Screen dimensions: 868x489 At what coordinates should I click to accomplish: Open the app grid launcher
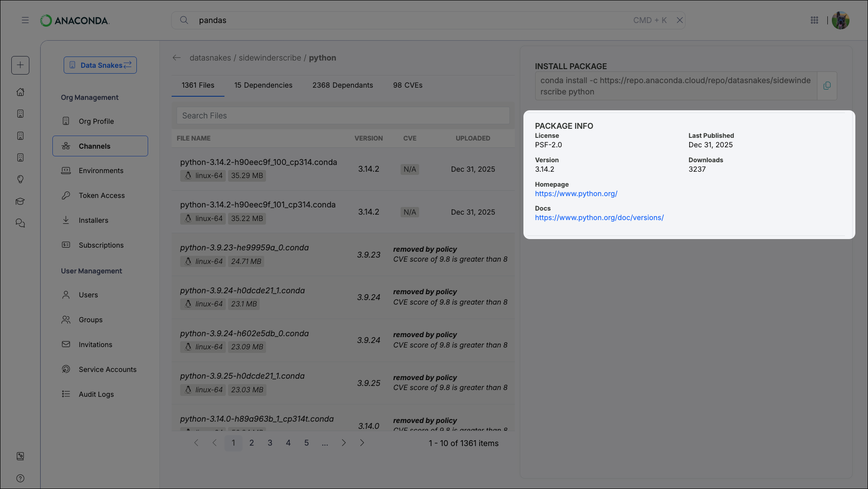tap(814, 20)
